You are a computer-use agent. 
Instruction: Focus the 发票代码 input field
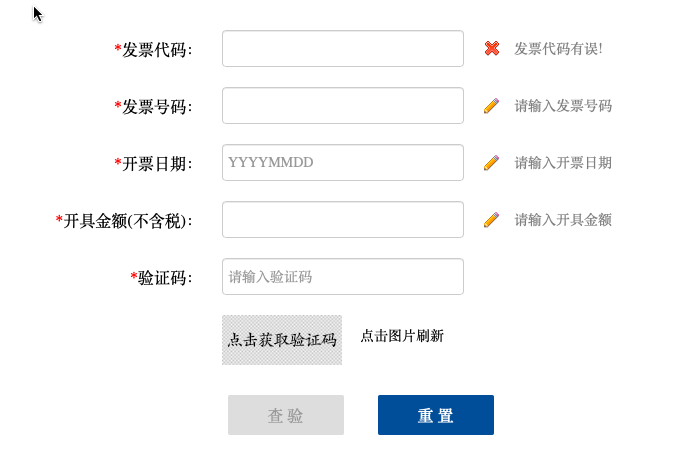[x=342, y=49]
